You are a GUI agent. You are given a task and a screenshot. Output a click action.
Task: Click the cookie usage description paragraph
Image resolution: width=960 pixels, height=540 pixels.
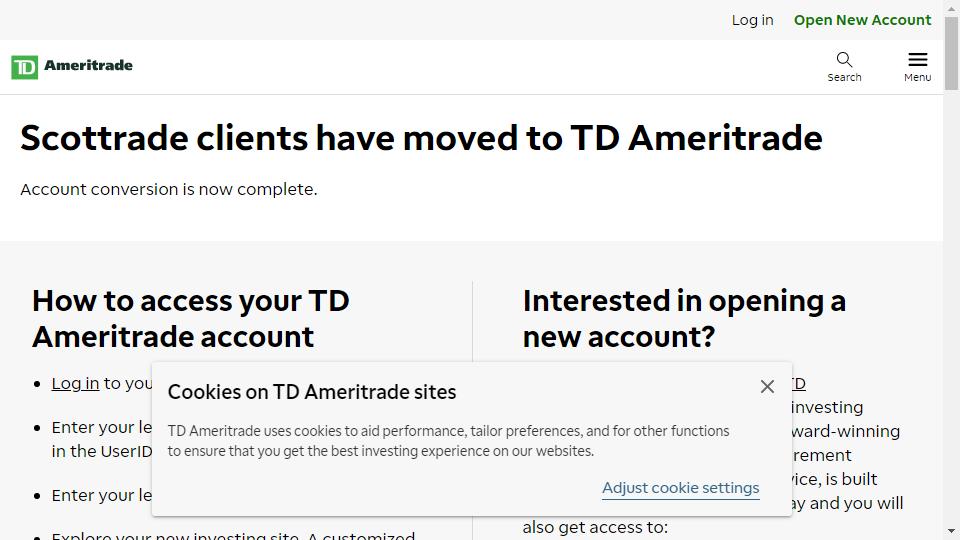point(448,441)
